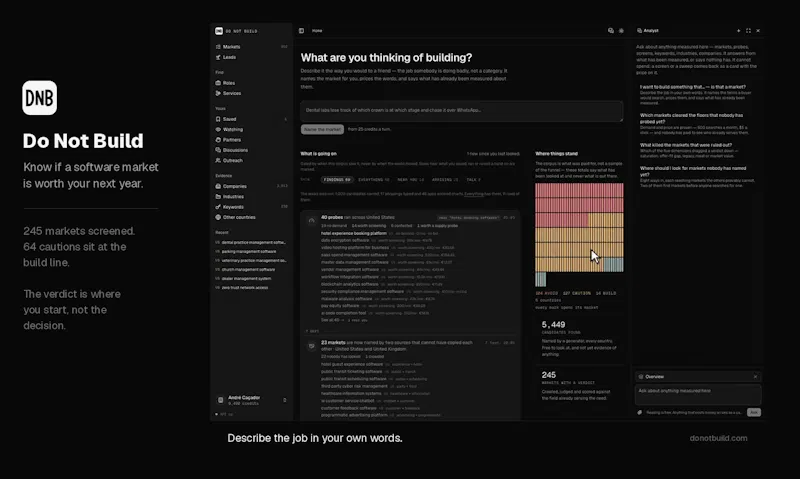
Task: Click the probe icon beside '40 probes' card
Action: click(311, 220)
